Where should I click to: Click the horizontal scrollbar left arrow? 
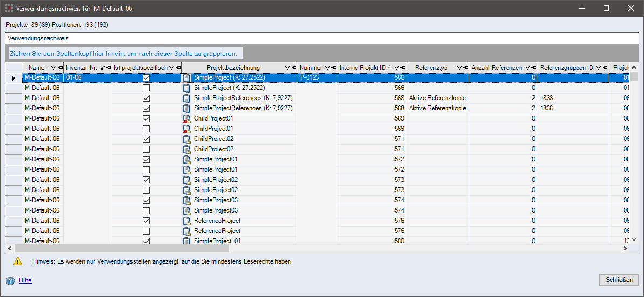[10, 248]
